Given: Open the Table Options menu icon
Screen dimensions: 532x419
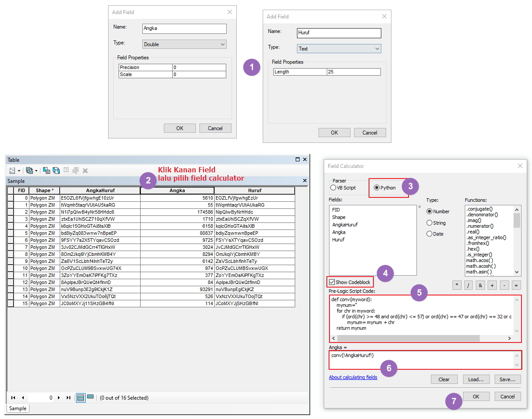Looking at the screenshot, I should pos(12,170).
